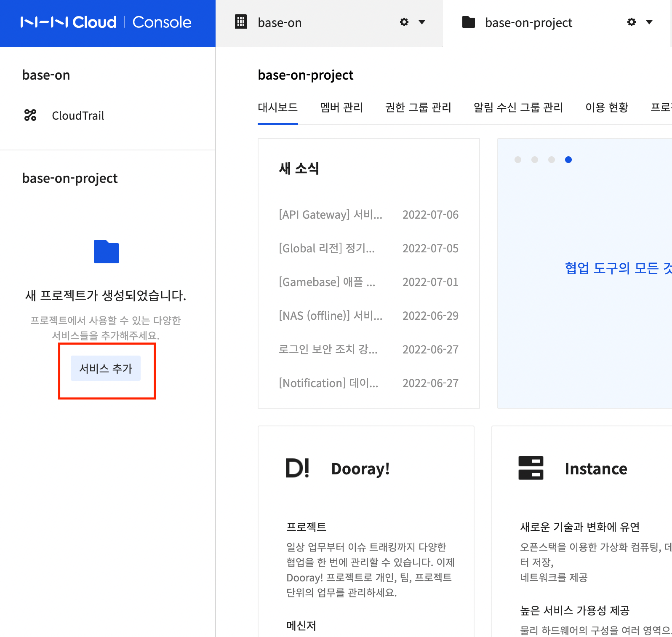Click the base-on-project page heading
672x637 pixels.
click(306, 75)
